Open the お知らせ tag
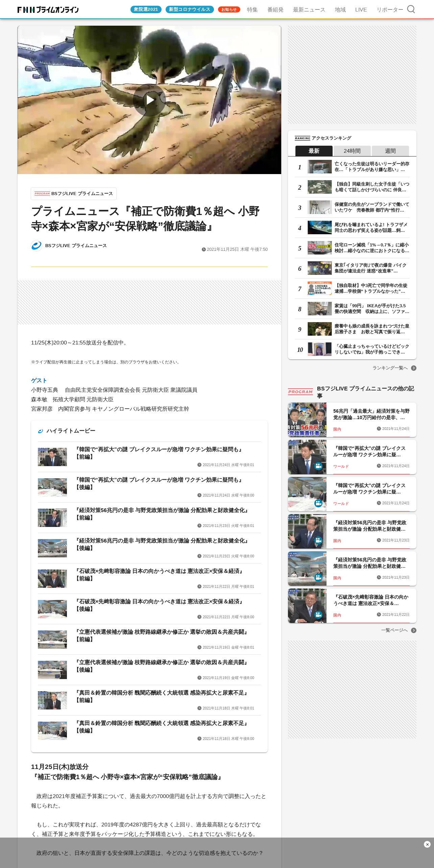434x868 pixels. point(229,9)
